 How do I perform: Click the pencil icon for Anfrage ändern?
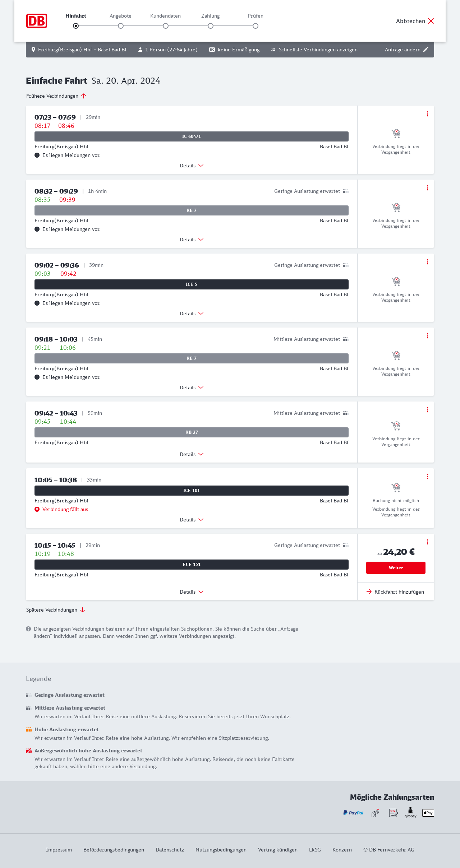pyautogui.click(x=426, y=50)
